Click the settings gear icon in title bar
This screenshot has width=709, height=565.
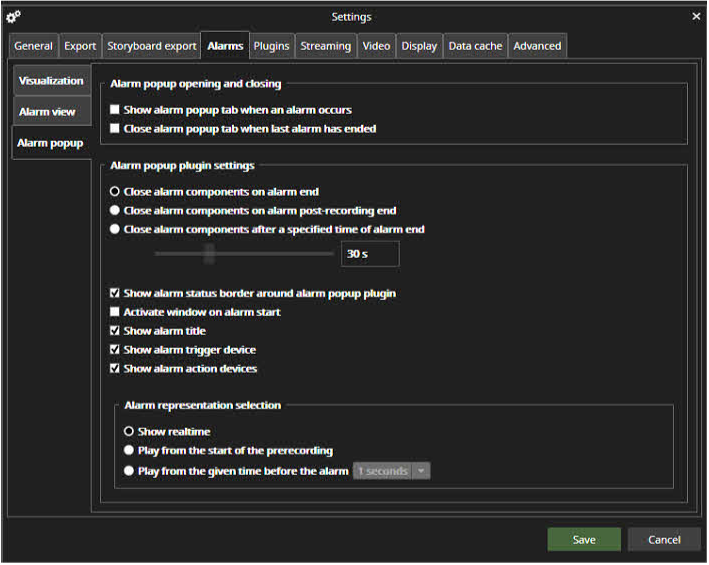tap(14, 17)
